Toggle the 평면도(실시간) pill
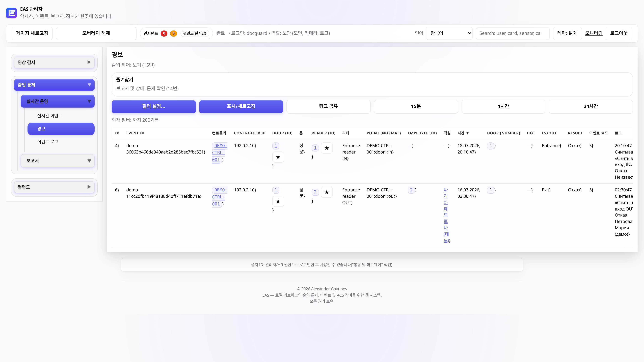The width and height of the screenshot is (644, 362). coord(195,33)
